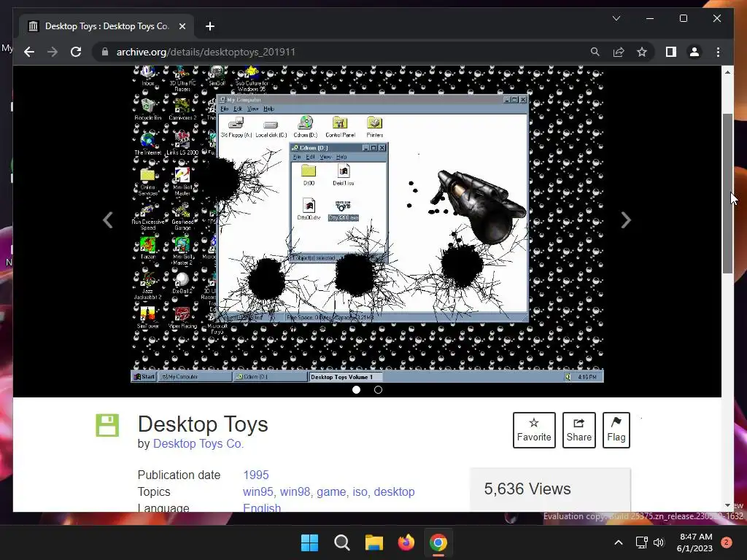Select the second carousel dot
The height and width of the screenshot is (560, 747).
[379, 389]
